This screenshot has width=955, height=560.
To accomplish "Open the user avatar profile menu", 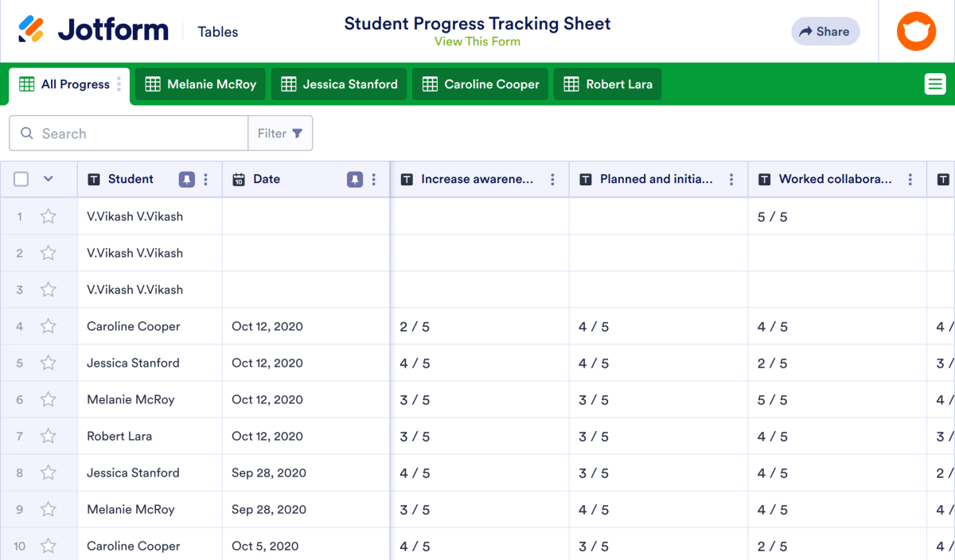I will pyautogui.click(x=916, y=32).
